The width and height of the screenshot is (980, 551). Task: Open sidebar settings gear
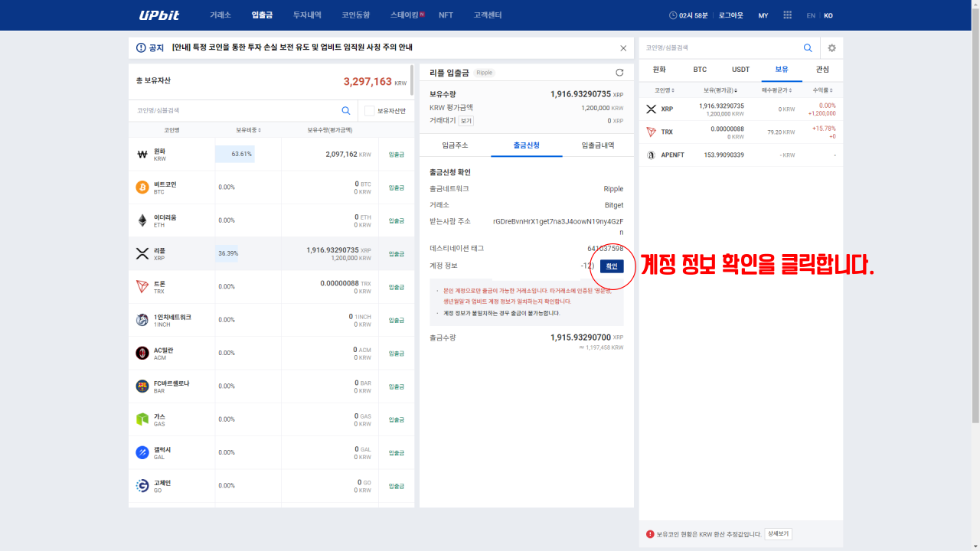point(831,47)
